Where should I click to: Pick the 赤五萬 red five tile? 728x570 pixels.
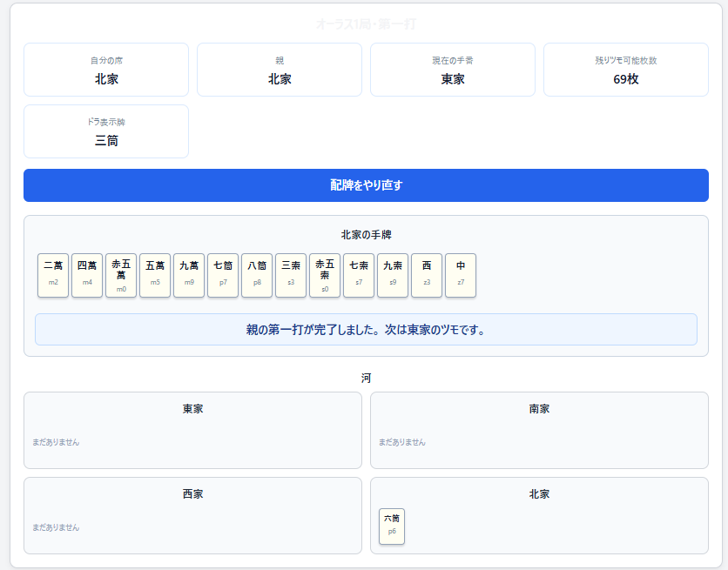coord(121,275)
